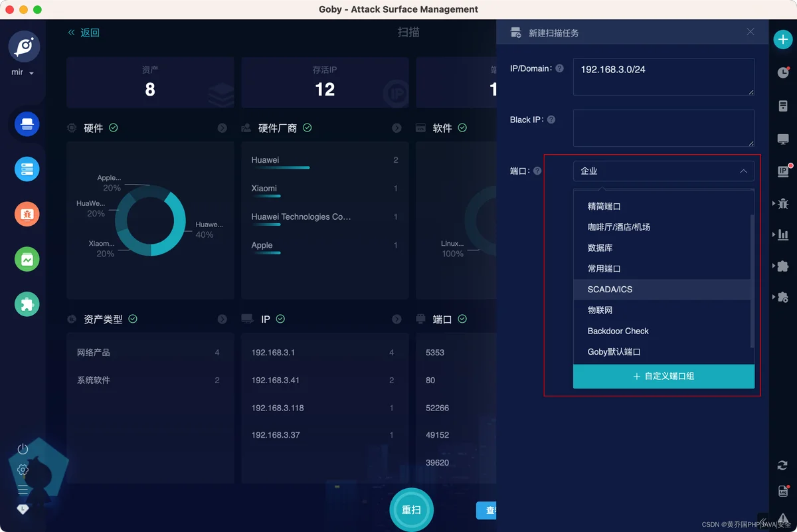Screen dimensions: 797x532
Task: Open the Scan section hat icon in left sidebar
Action: [27, 124]
